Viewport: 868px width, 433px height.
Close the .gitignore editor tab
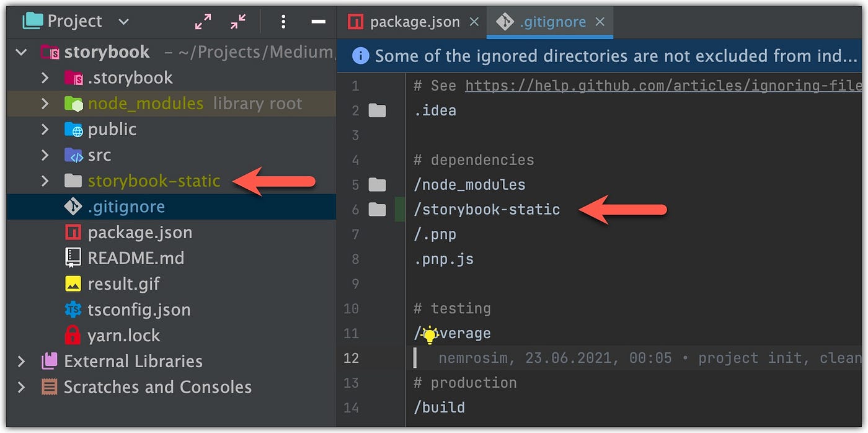600,21
